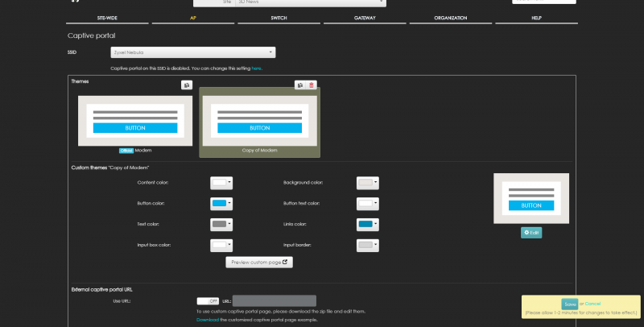Click the search box at top right
The width and height of the screenshot is (644, 327).
point(544,2)
